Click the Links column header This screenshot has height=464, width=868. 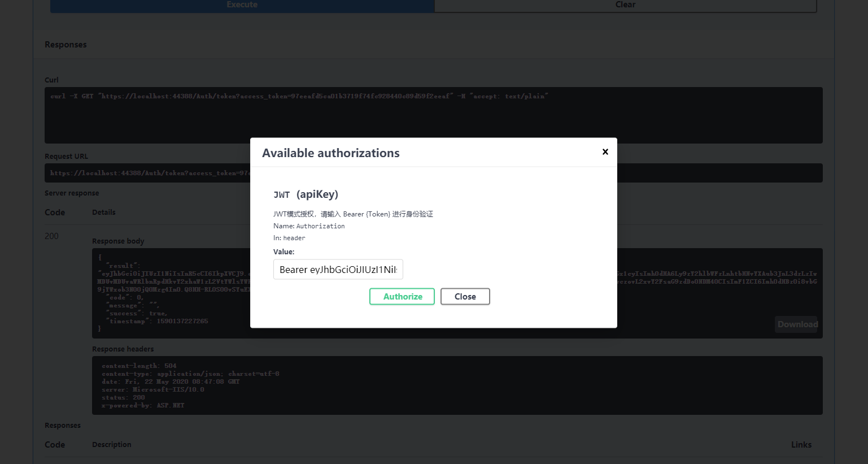coord(801,445)
